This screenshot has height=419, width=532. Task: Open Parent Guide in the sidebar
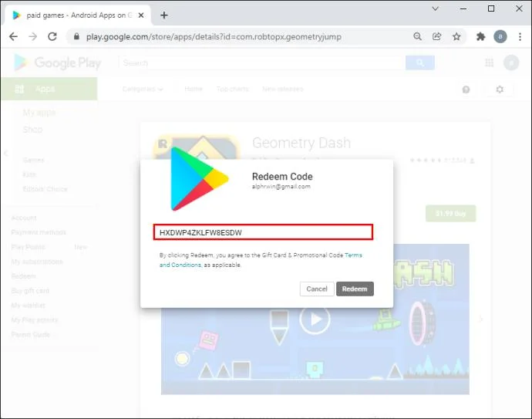point(31,334)
